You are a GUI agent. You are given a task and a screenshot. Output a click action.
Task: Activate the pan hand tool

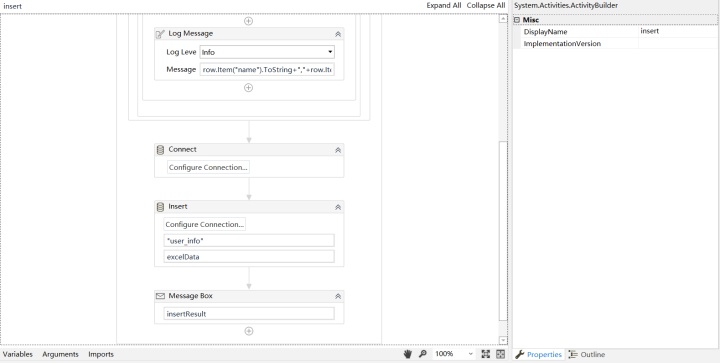click(407, 354)
